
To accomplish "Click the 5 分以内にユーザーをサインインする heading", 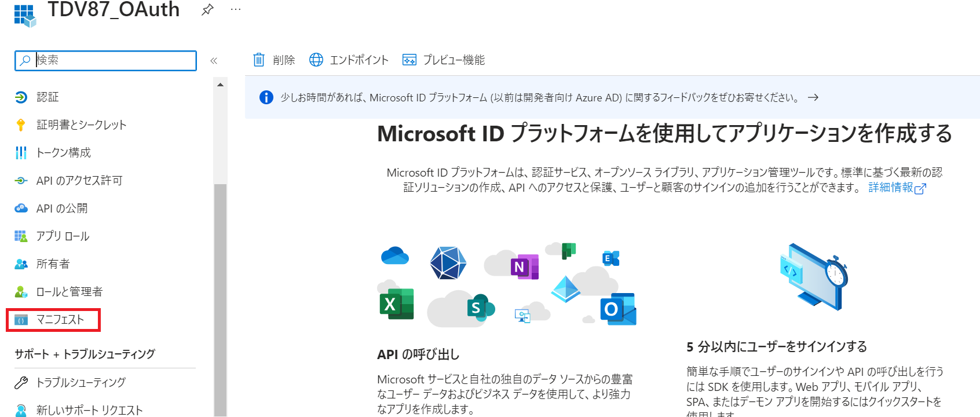I will 777,347.
